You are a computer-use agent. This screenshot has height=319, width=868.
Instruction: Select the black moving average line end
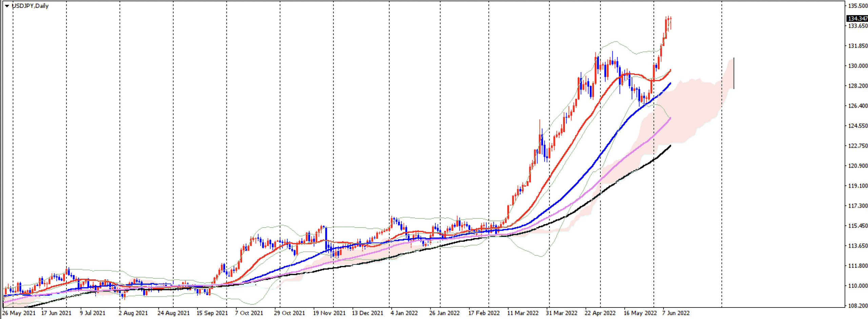670,146
